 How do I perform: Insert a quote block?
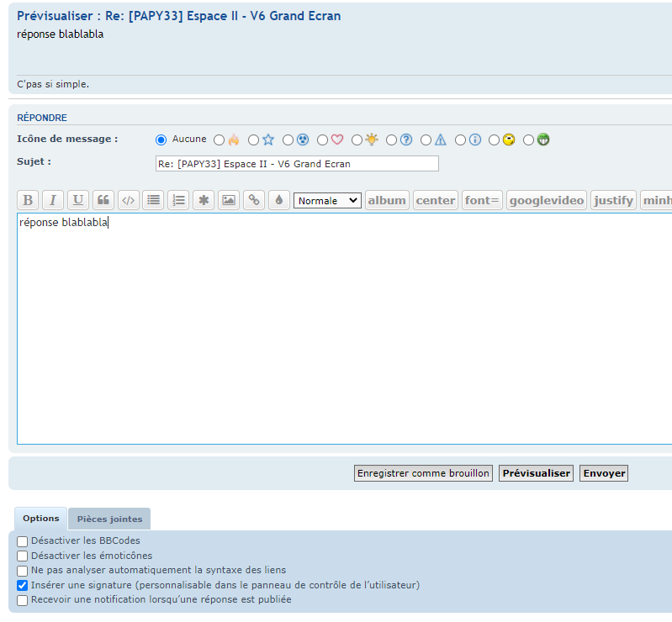pyautogui.click(x=103, y=200)
